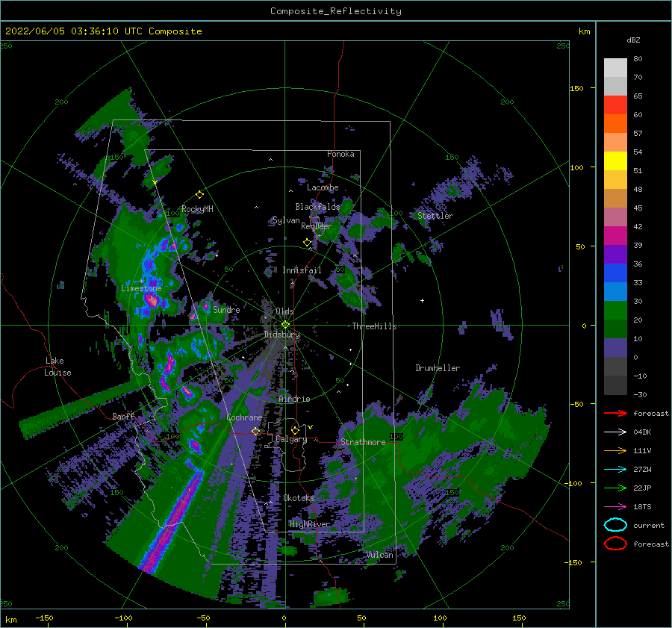The height and width of the screenshot is (628, 672).
Task: Pick the magenta 39-42 dBZ swatch
Action: coord(615,236)
